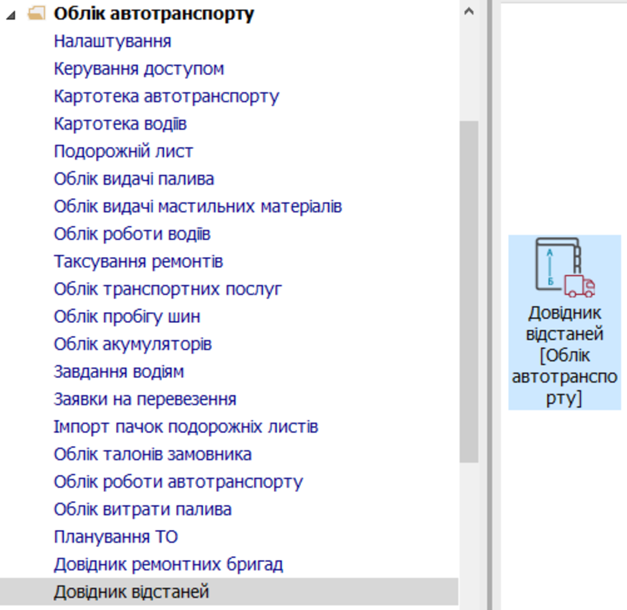Click the scrollbar up arrow

coord(469,11)
